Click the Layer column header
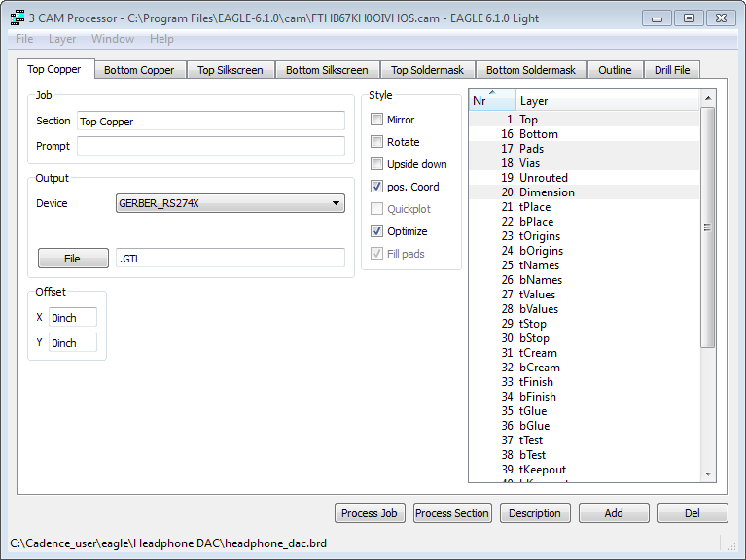Viewport: 746px width, 560px height. point(608,101)
